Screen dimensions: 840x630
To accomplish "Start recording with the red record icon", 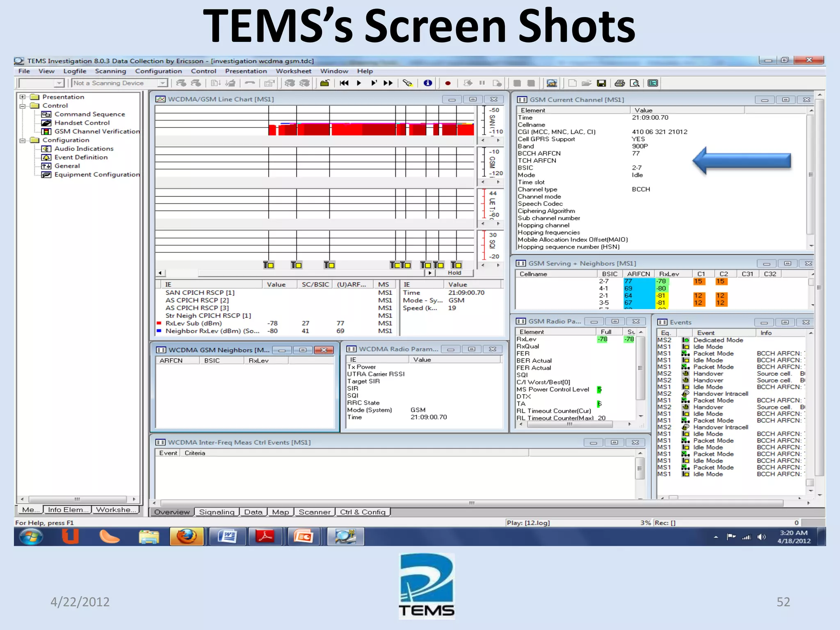I will [448, 83].
